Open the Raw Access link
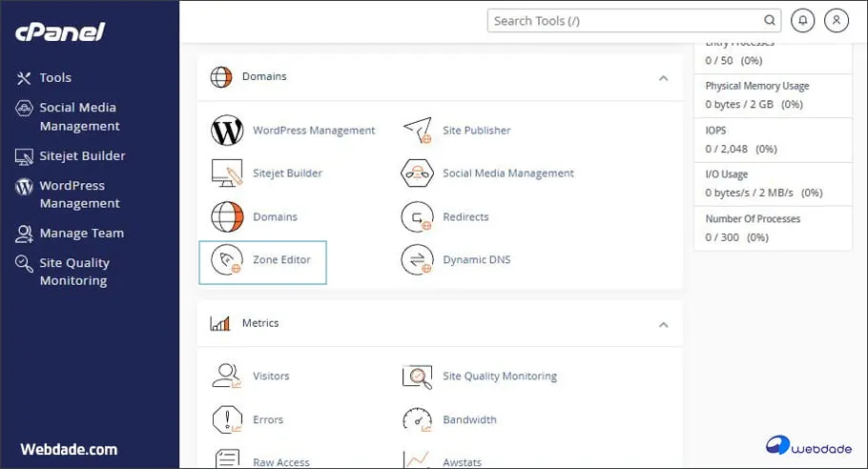 [281, 462]
